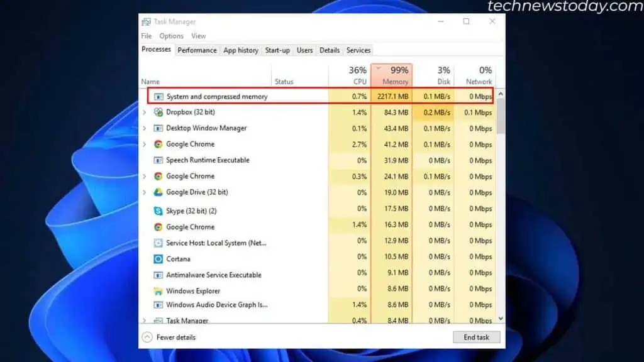Switch to the Start-up tab
The width and height of the screenshot is (644, 362).
[277, 50]
